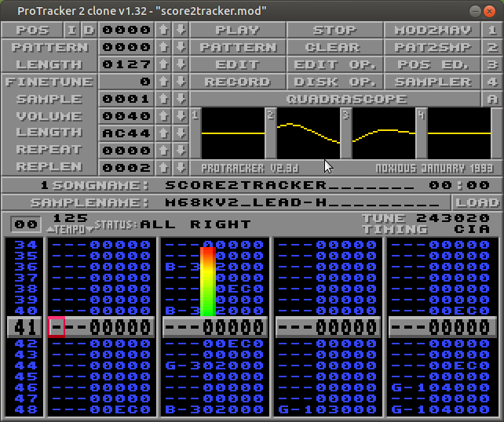The width and height of the screenshot is (504, 422).
Task: Play current pattern with PATTERN button
Action: pos(238,47)
